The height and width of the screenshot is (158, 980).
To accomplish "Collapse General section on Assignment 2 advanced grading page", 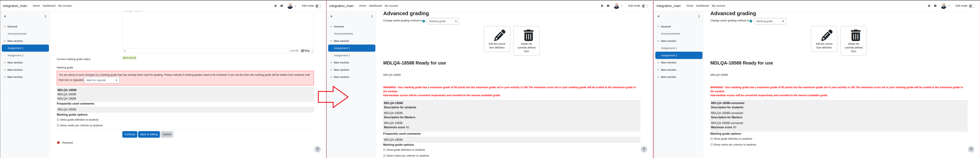I will [x=658, y=27].
